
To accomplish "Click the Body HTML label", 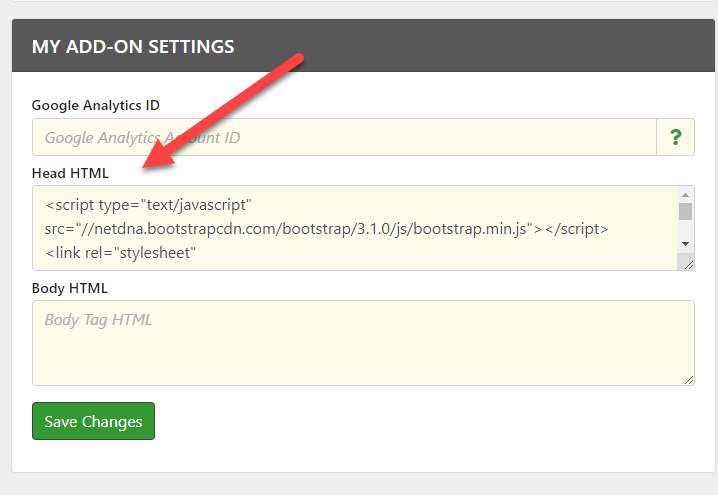I will coord(70,288).
